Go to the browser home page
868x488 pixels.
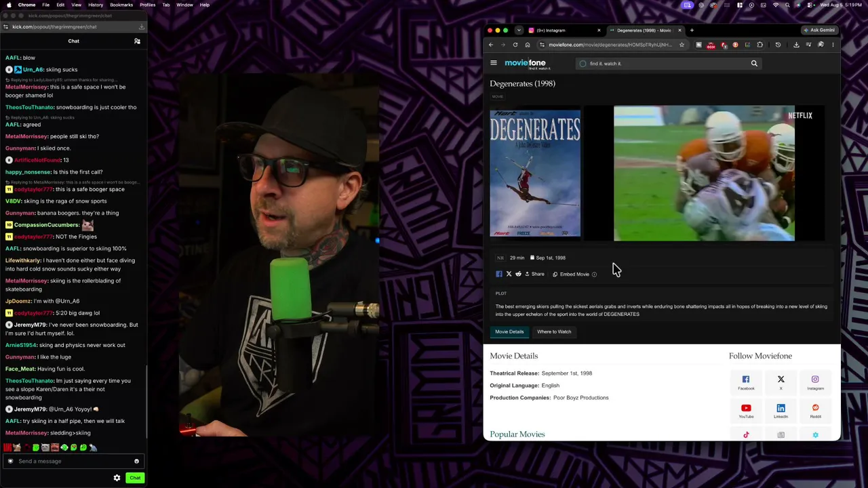[x=527, y=45]
